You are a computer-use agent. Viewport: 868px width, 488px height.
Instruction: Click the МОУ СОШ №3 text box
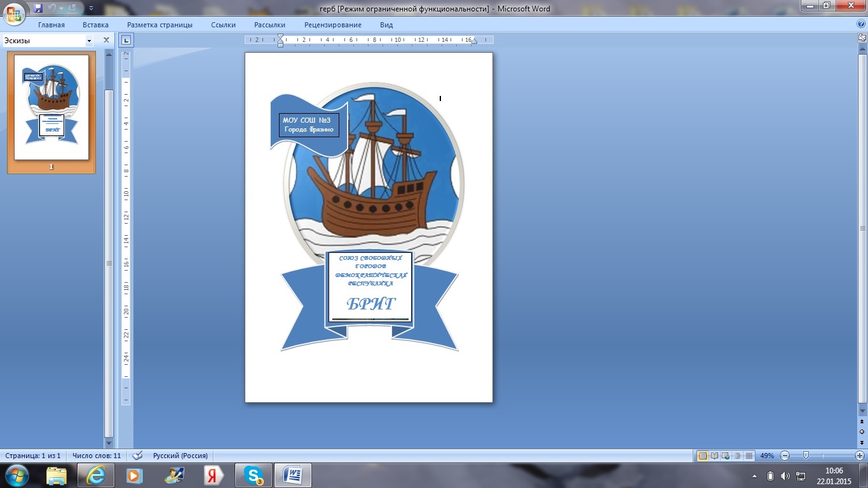(308, 125)
